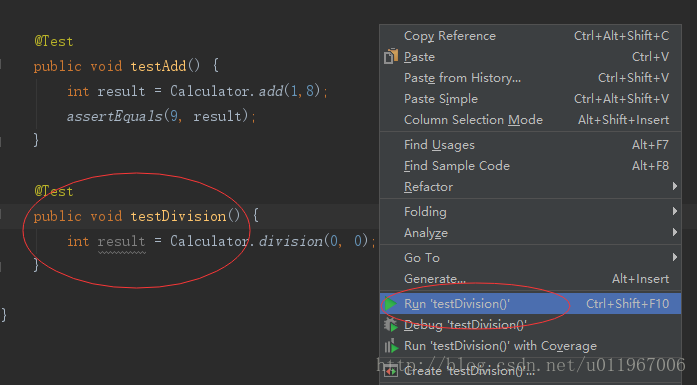The image size is (697, 385).
Task: Expand the Analyze submenu arrow
Action: click(x=675, y=232)
